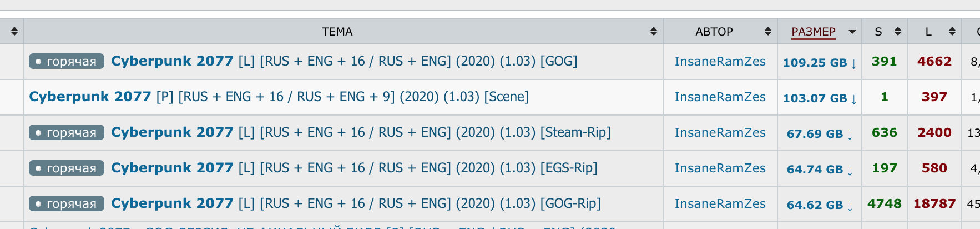Download the 64.74 GB torrent
Viewport: 980px width, 229px height.
point(820,170)
